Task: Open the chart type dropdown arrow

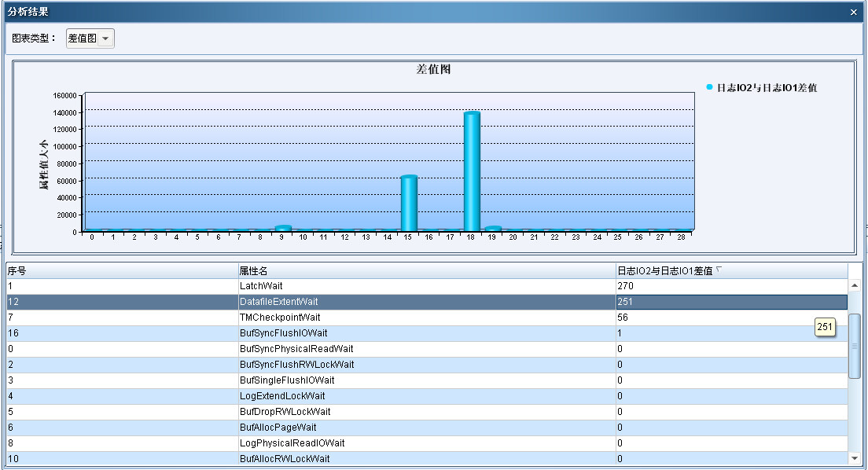Action: pyautogui.click(x=105, y=39)
